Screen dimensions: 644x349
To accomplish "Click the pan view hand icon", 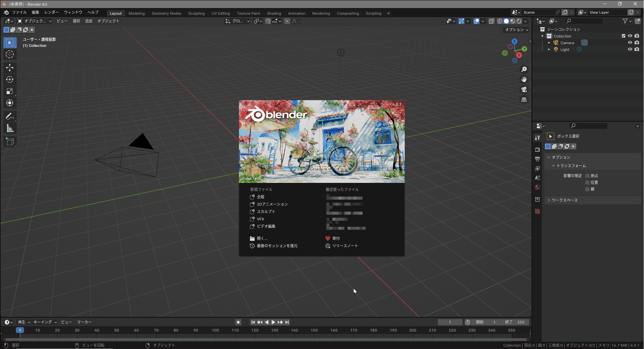I will 524,79.
